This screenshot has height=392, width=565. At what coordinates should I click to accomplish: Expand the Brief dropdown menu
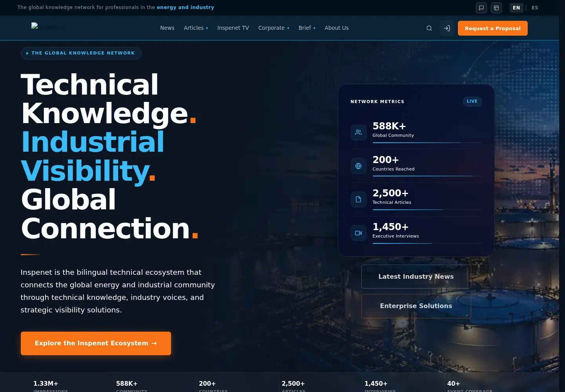(x=307, y=28)
